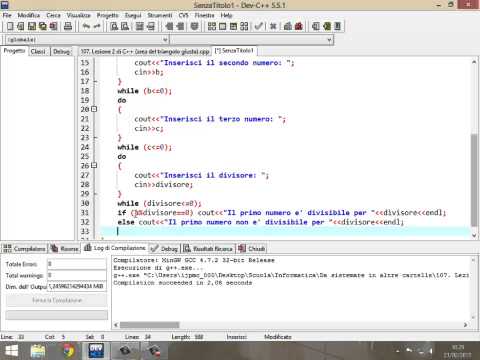Open the Cerca menu

53,15
